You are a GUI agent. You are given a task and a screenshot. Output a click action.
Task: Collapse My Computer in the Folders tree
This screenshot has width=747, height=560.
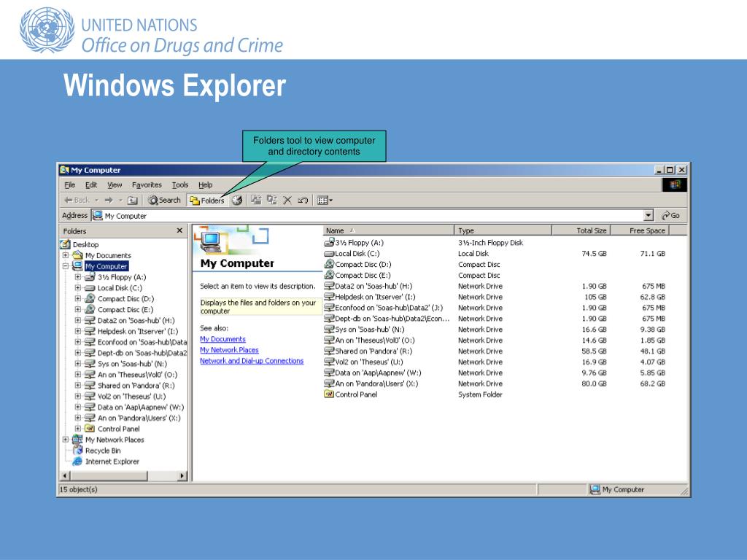[65, 266]
